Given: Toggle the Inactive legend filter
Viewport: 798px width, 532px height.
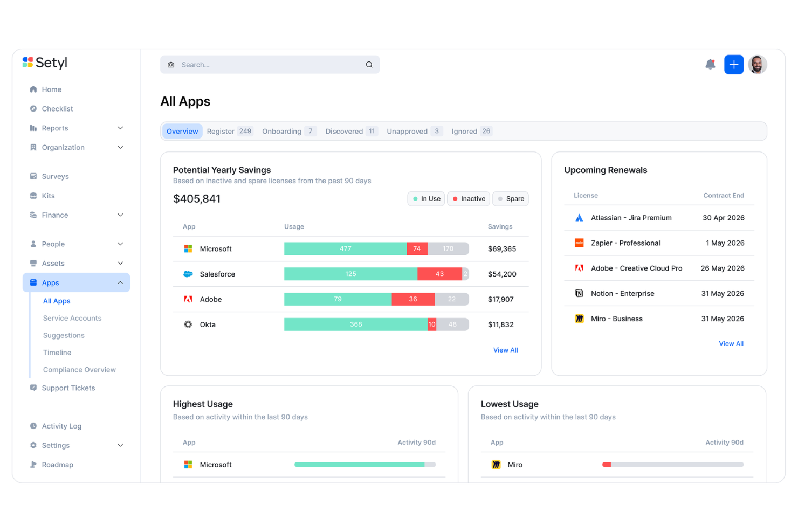Looking at the screenshot, I should 469,199.
